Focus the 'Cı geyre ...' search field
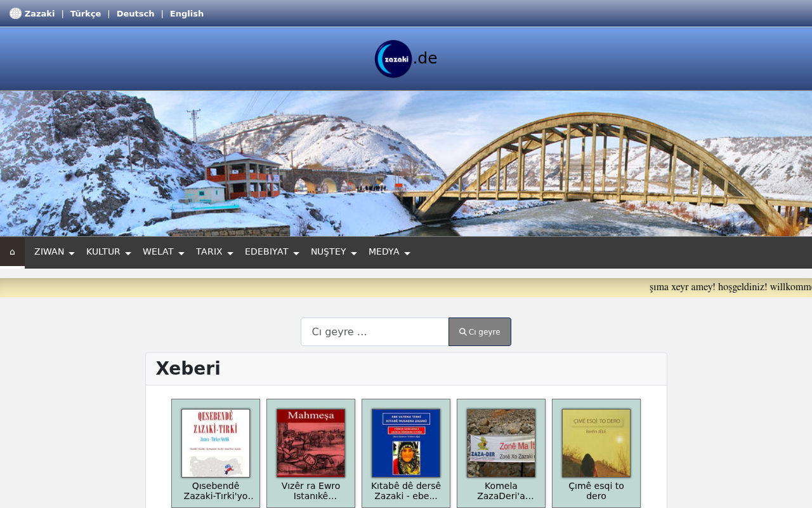 [375, 332]
